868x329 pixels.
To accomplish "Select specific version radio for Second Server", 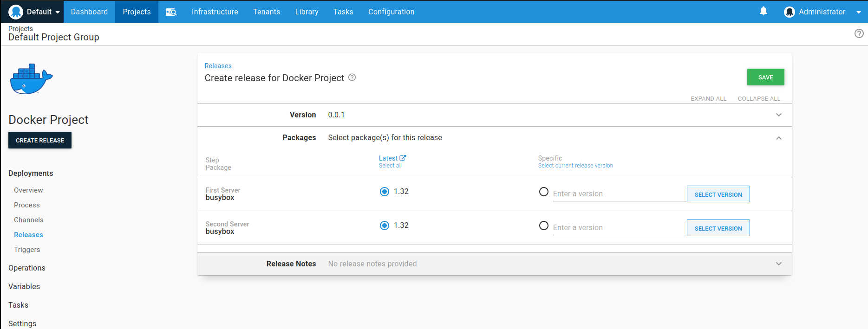I will pos(544,226).
